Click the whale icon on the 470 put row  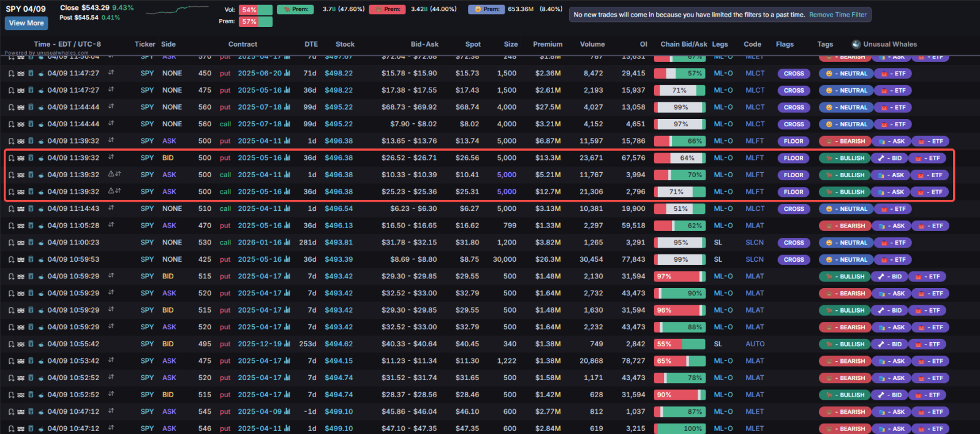[x=41, y=226]
